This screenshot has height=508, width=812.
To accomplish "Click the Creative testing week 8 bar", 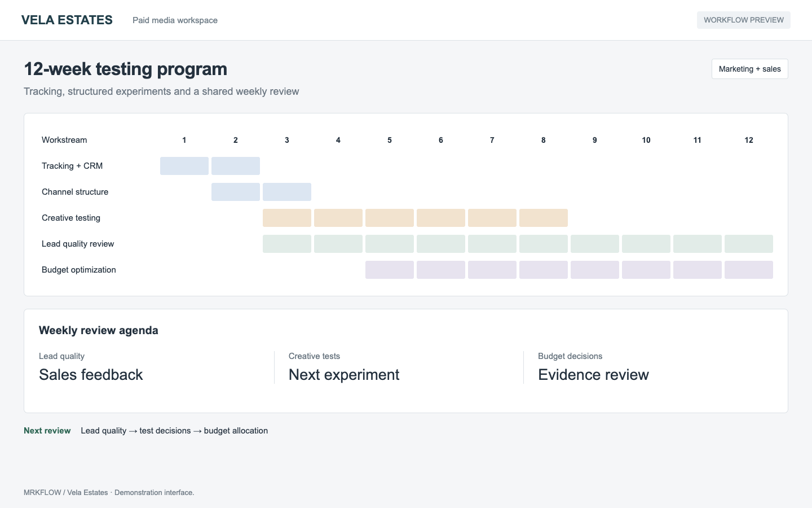I will coord(544,218).
